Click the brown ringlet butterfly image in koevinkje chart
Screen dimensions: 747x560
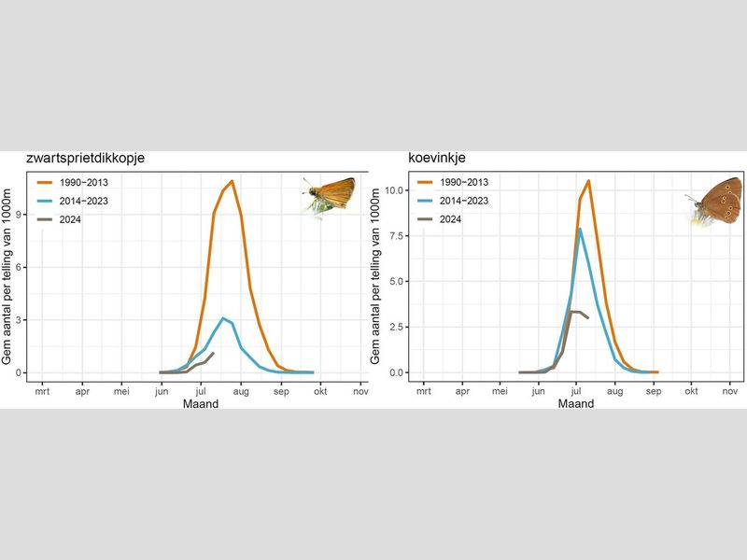(x=716, y=200)
